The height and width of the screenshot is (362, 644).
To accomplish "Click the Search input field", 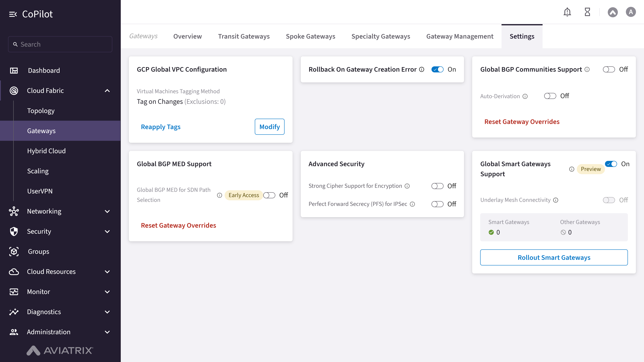I will (60, 44).
